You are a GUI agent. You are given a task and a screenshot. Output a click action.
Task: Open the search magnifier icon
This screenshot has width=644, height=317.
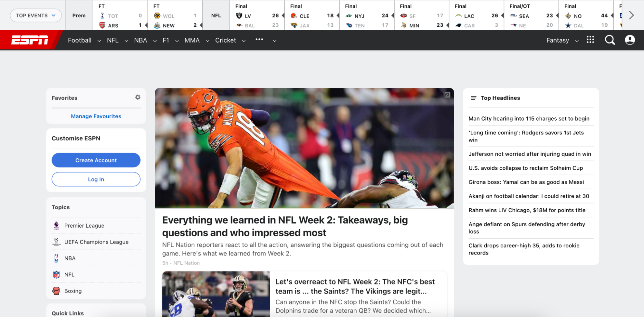(610, 40)
